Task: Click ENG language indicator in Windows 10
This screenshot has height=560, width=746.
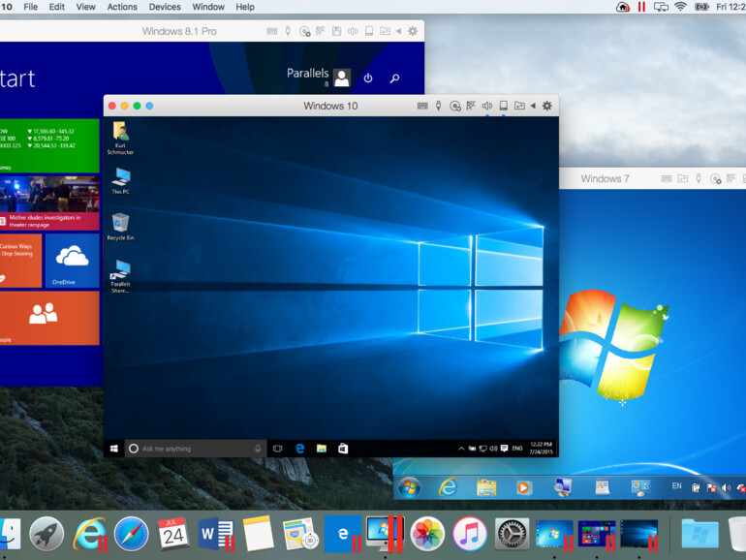Action: [517, 449]
